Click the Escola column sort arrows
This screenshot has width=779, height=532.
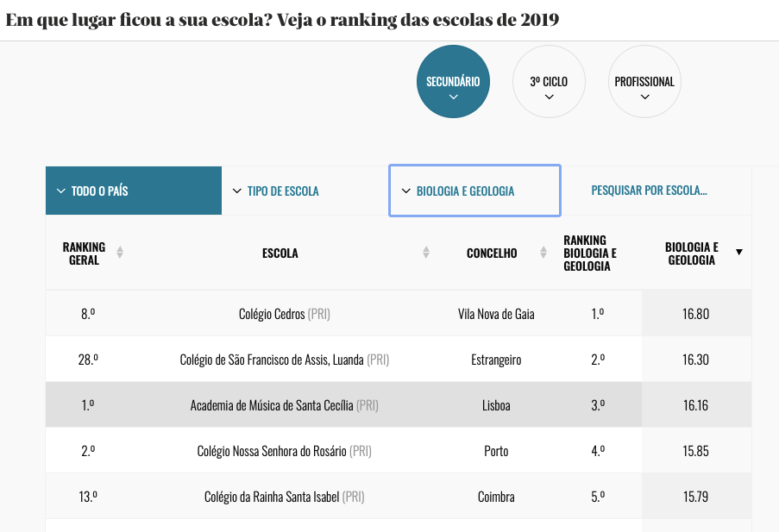click(426, 253)
